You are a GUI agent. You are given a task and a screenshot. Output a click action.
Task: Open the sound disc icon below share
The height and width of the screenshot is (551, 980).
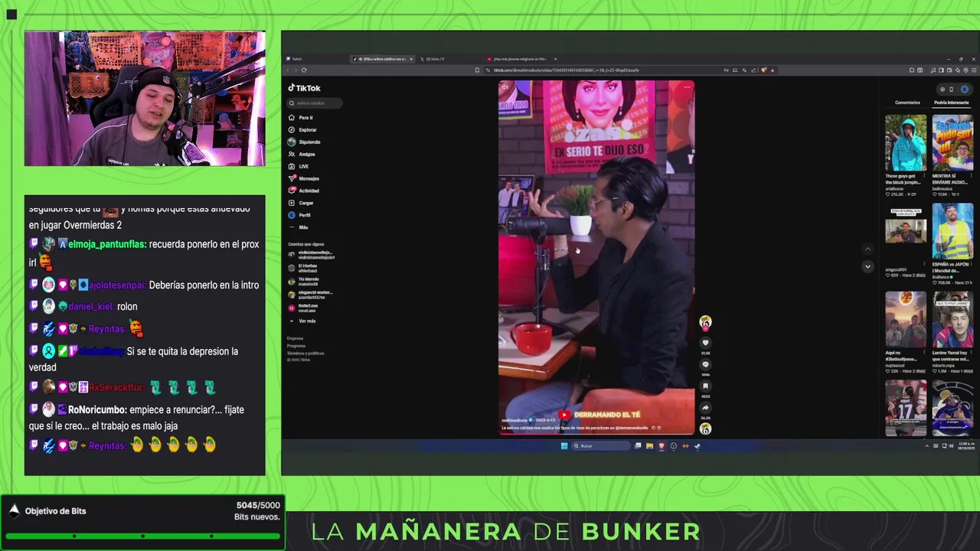(705, 429)
